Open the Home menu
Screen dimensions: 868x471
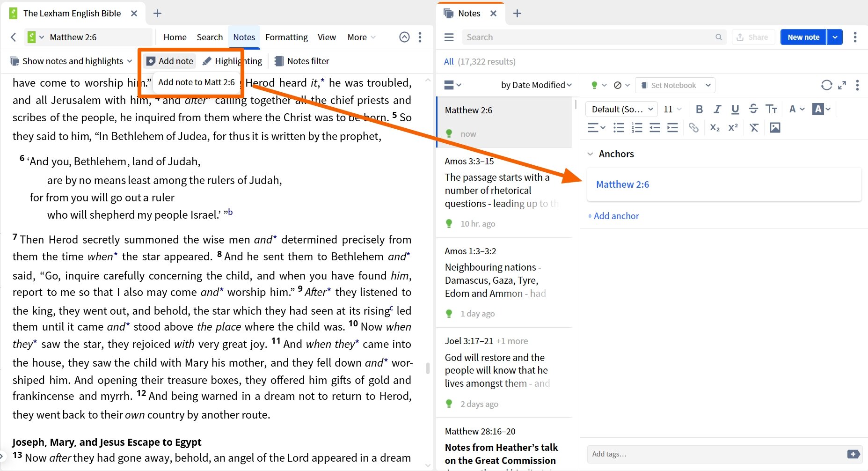(175, 37)
